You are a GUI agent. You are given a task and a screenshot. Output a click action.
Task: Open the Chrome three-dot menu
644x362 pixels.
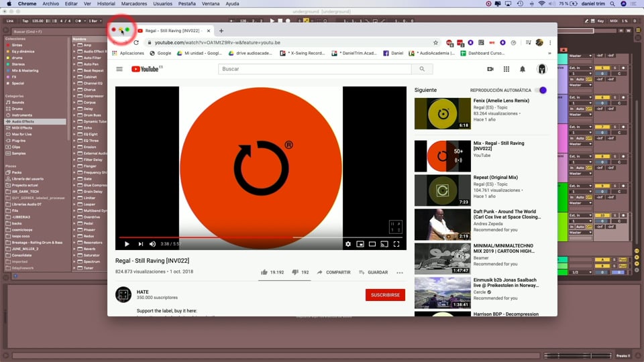point(550,42)
